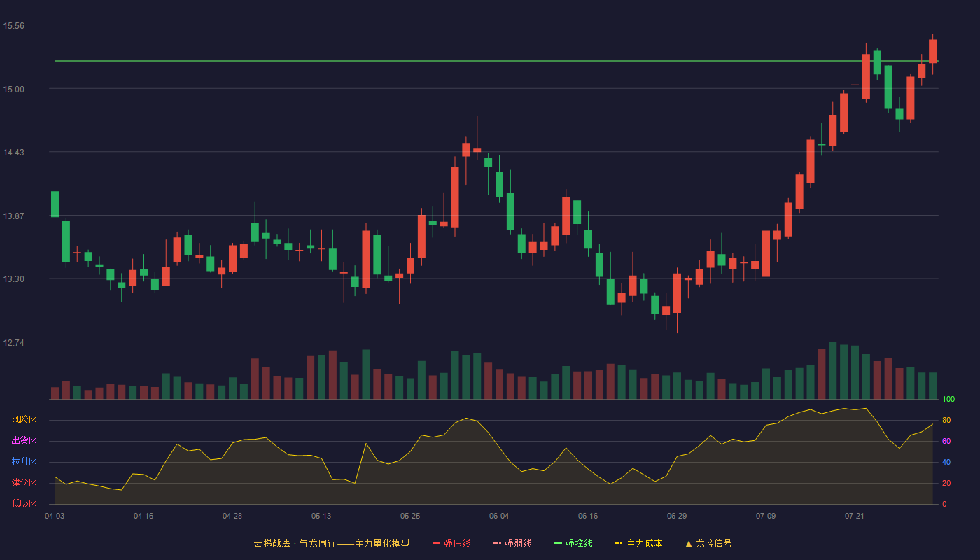Click the 07-09 date label
980x560 pixels.
[766, 516]
